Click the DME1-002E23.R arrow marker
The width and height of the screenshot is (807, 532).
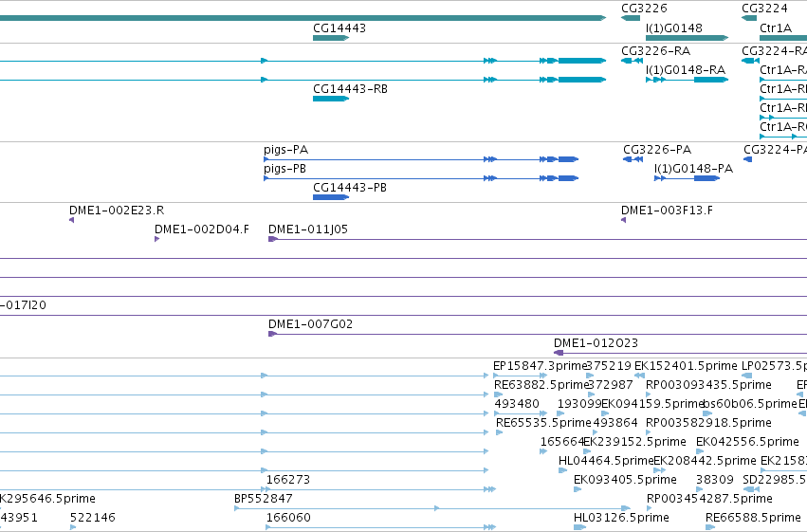71,220
